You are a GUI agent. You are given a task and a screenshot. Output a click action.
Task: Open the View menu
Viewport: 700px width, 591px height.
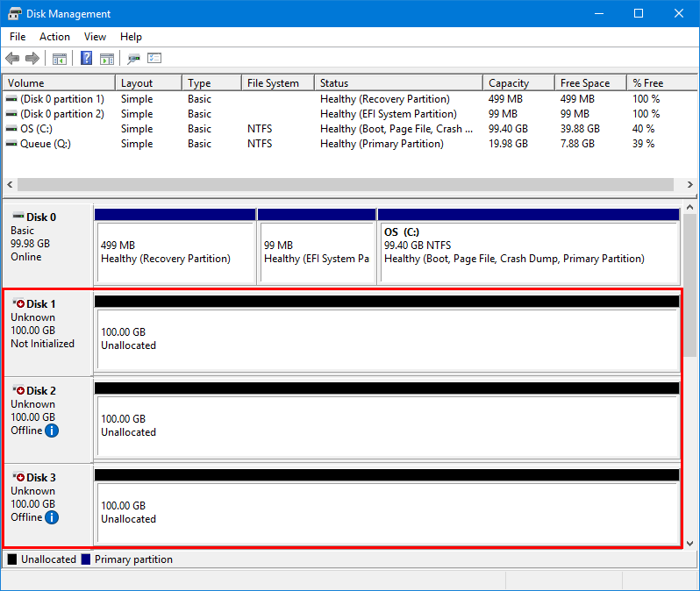click(95, 37)
